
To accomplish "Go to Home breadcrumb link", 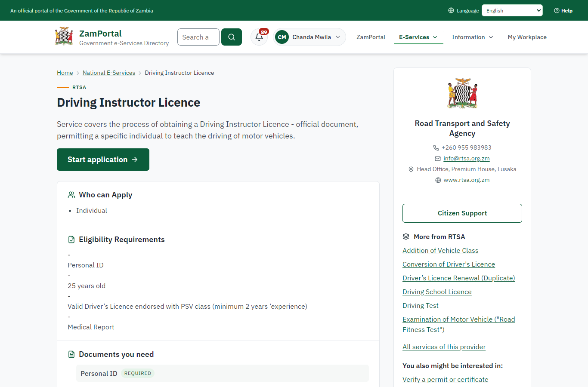I will (65, 73).
